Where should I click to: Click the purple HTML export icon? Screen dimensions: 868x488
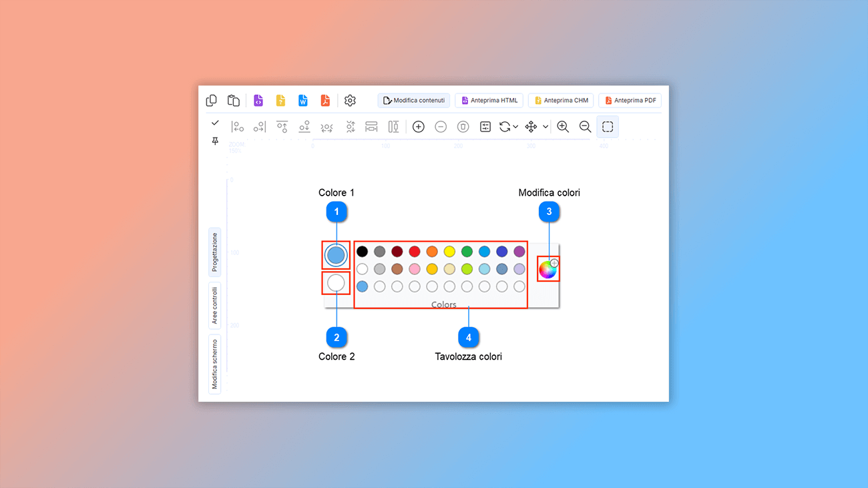click(x=258, y=100)
